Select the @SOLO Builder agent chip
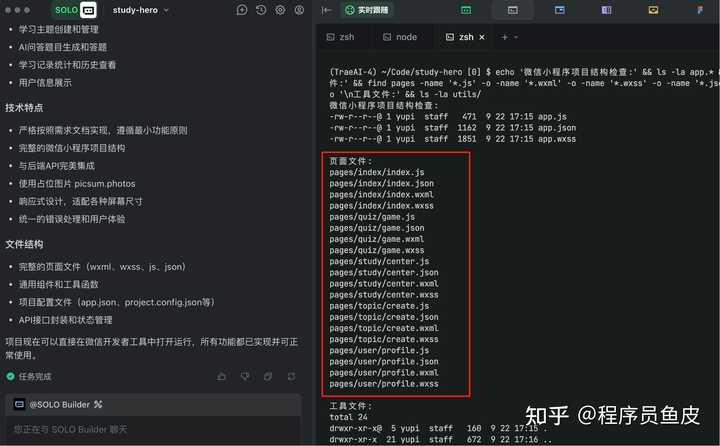Viewport: 720px width, 446px height. 58,404
